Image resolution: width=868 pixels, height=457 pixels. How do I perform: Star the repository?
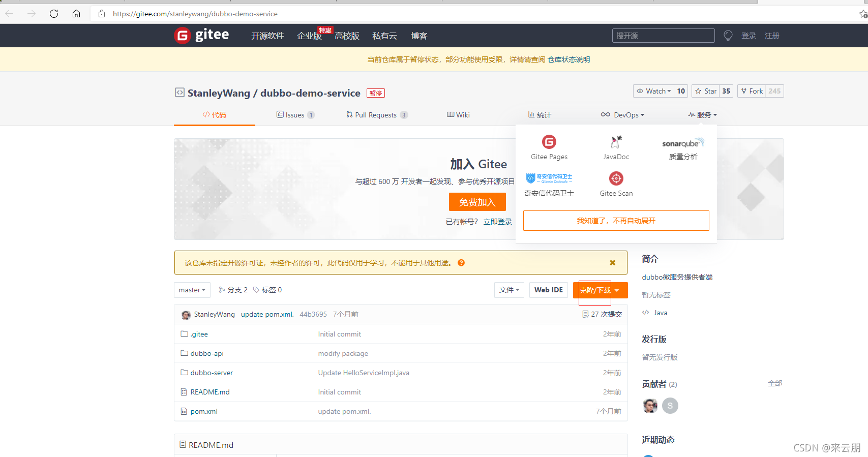point(706,91)
